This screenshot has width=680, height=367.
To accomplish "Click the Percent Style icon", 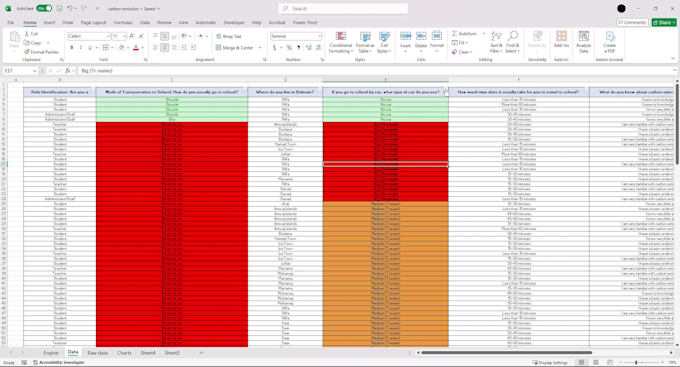I will point(289,47).
